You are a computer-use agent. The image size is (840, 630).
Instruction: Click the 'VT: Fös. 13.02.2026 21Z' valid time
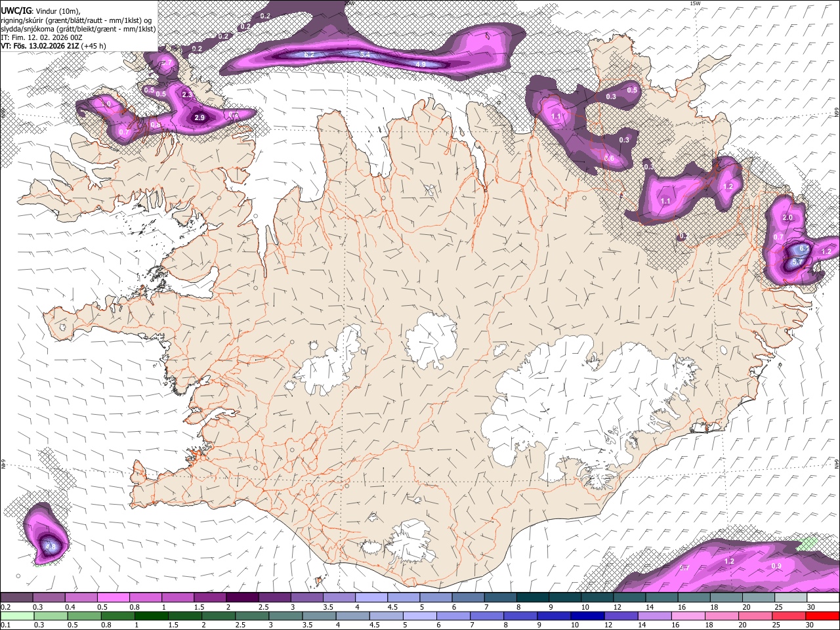(x=41, y=46)
